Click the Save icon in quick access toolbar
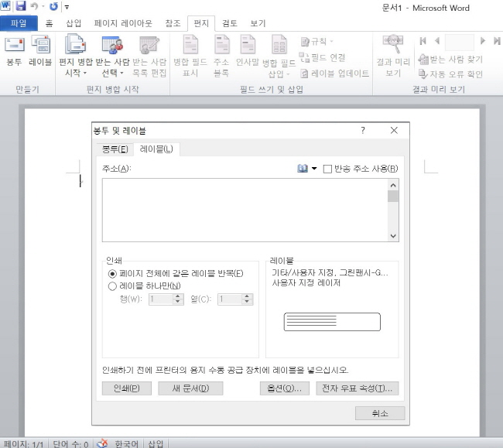The image size is (503, 448). (21, 6)
